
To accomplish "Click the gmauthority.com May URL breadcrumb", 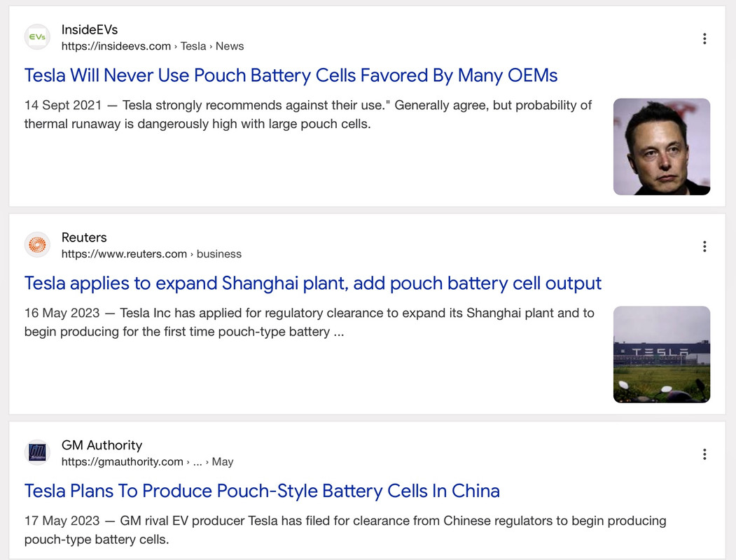I will pyautogui.click(x=147, y=461).
